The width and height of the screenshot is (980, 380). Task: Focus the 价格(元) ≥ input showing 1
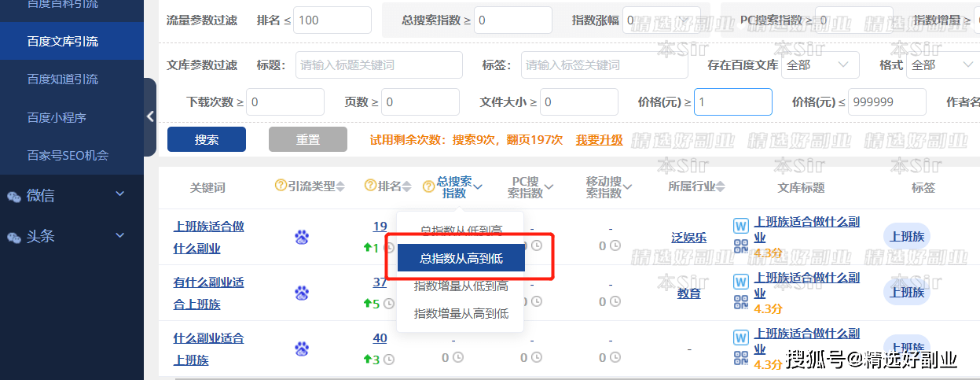click(x=733, y=101)
